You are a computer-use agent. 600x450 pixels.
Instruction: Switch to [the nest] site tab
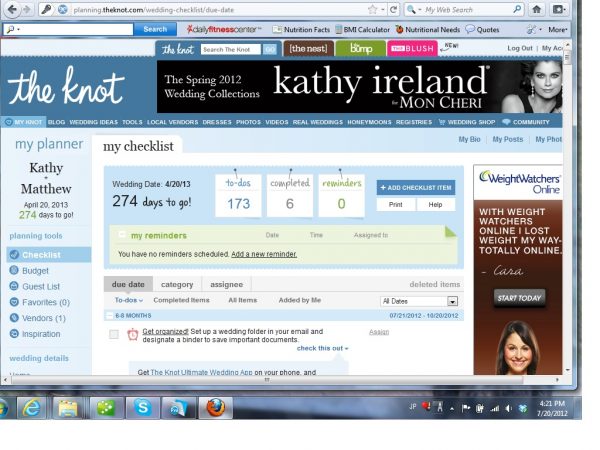[x=308, y=49]
